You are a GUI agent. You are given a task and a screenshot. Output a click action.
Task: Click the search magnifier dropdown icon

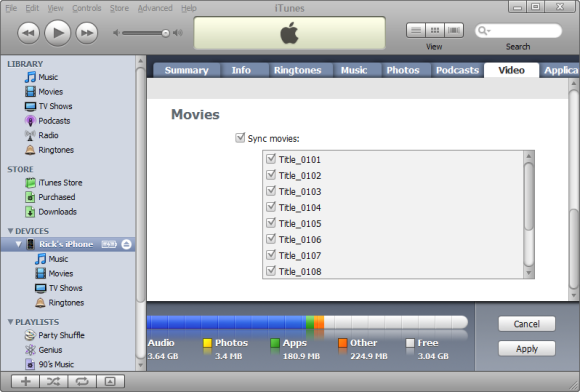[x=484, y=31]
